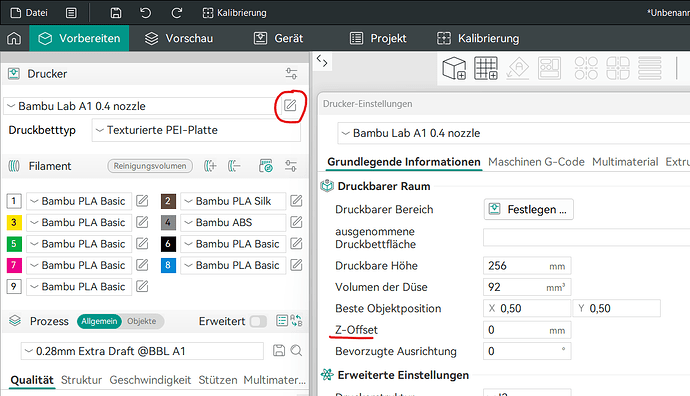Edit filament 3 preset
The image size is (690, 396).
142,222
